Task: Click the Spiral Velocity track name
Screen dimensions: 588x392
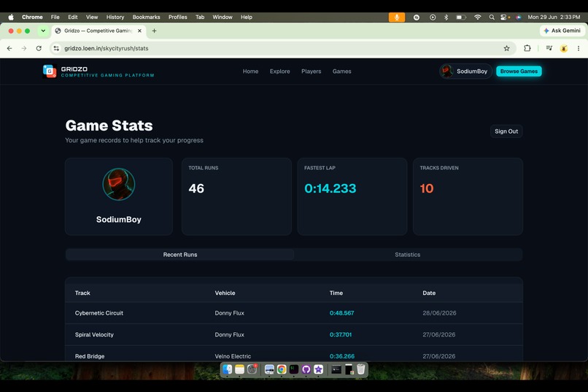Action: click(x=94, y=334)
